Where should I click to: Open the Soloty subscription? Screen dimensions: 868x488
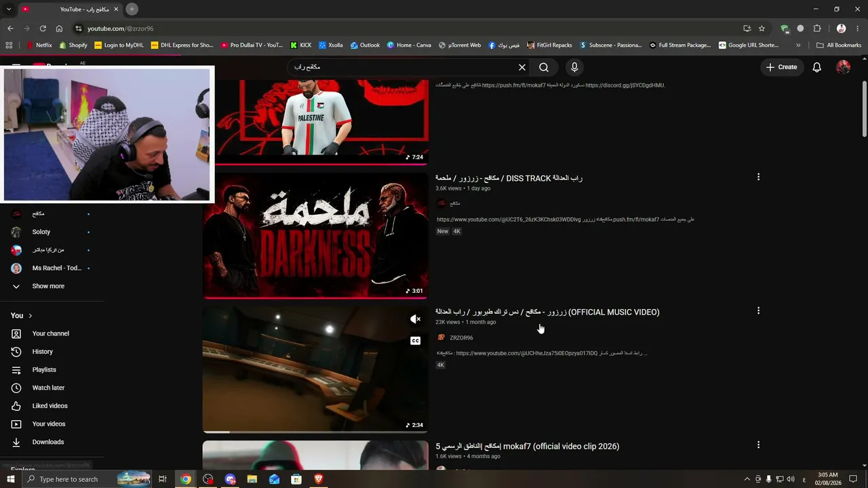coord(41,232)
